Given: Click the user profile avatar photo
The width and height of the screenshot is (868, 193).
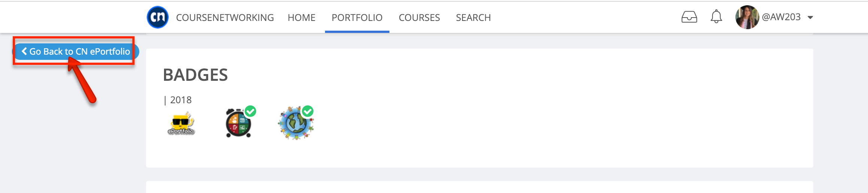Looking at the screenshot, I should pos(747,17).
